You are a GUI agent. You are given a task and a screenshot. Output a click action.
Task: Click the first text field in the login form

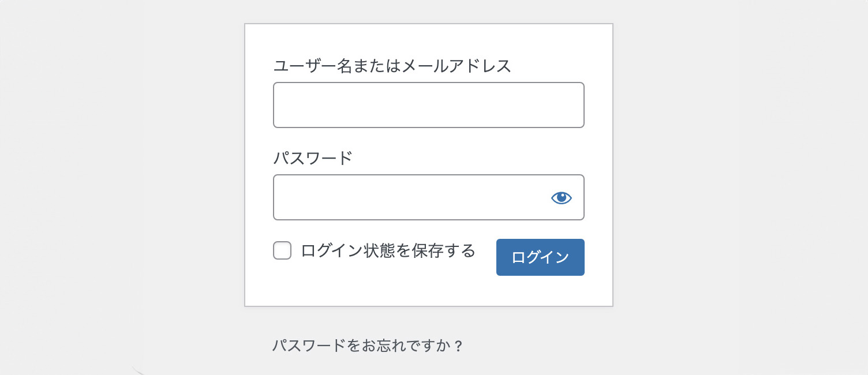coord(428,105)
